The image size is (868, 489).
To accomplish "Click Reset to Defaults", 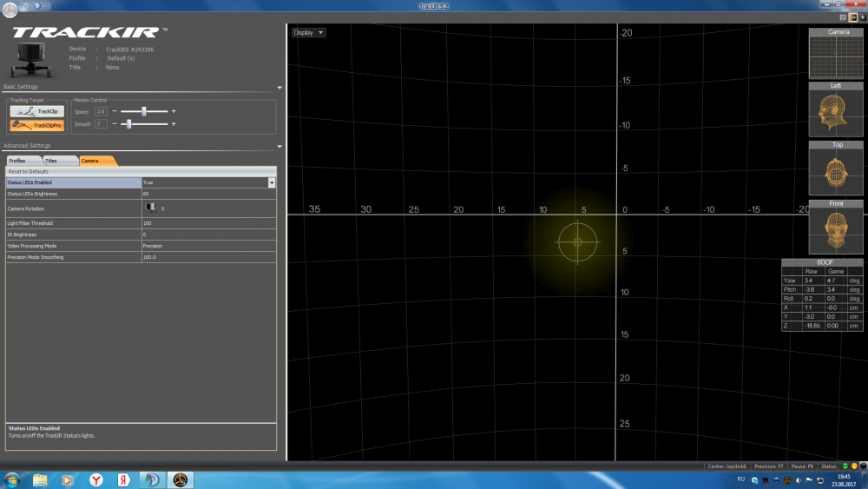I will [28, 172].
